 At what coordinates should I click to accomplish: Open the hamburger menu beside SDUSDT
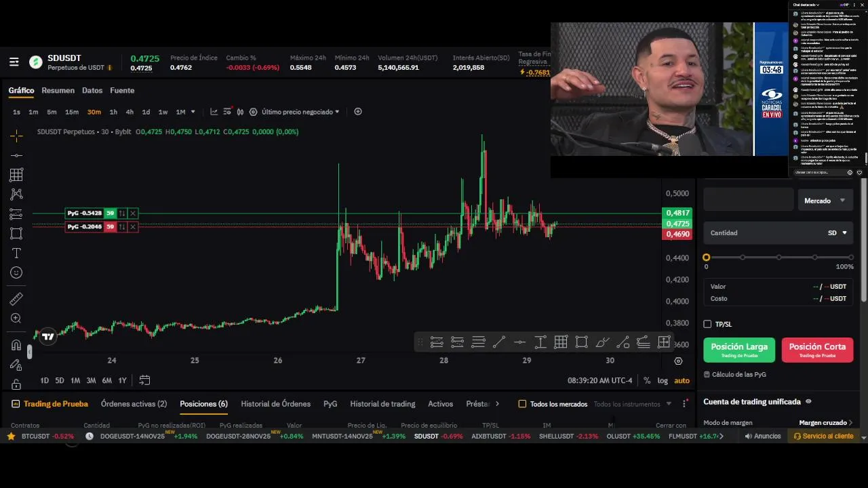pos(14,62)
